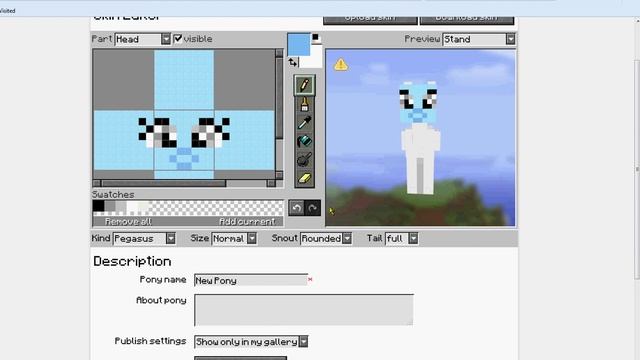Pick the black swatch
The image size is (640, 360).
coord(98,206)
